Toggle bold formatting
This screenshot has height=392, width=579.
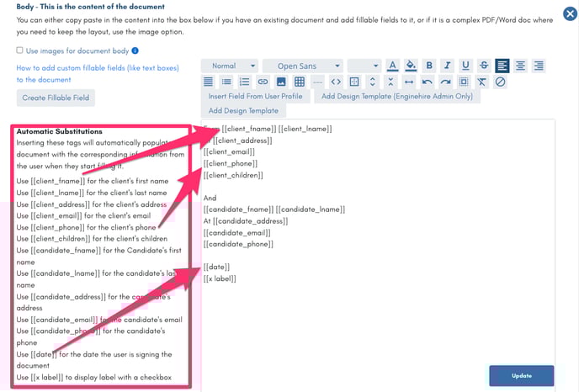pos(429,66)
